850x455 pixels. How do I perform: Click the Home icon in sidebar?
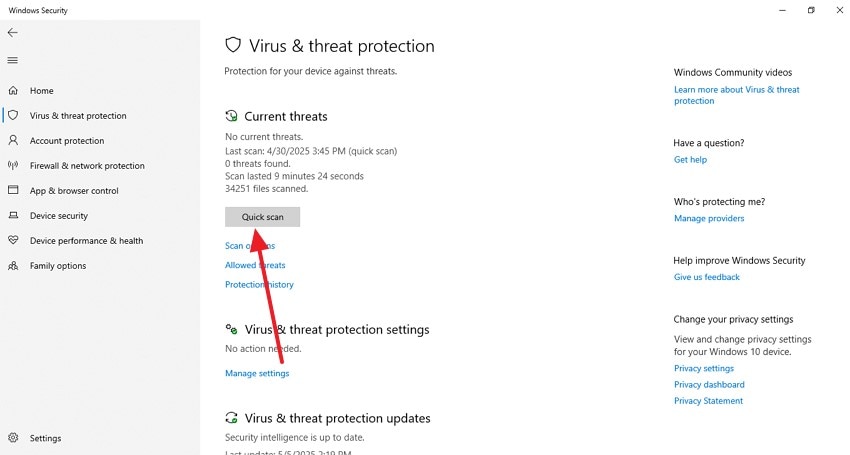[14, 91]
